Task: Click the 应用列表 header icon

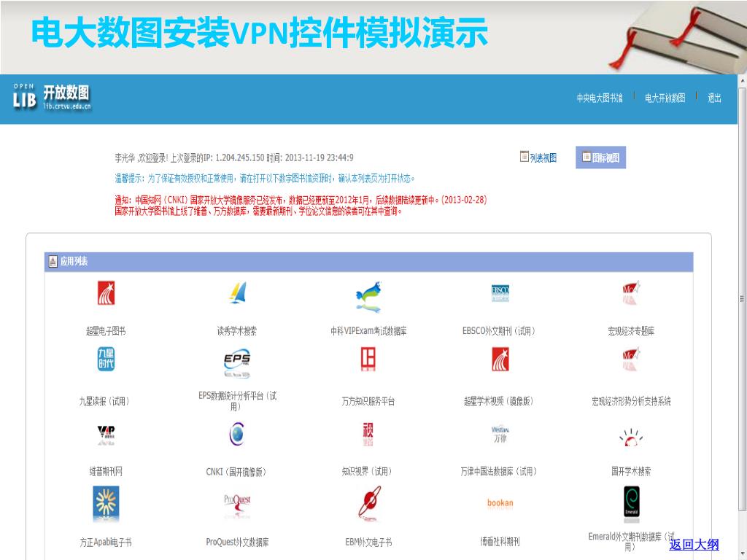Action: click(53, 262)
